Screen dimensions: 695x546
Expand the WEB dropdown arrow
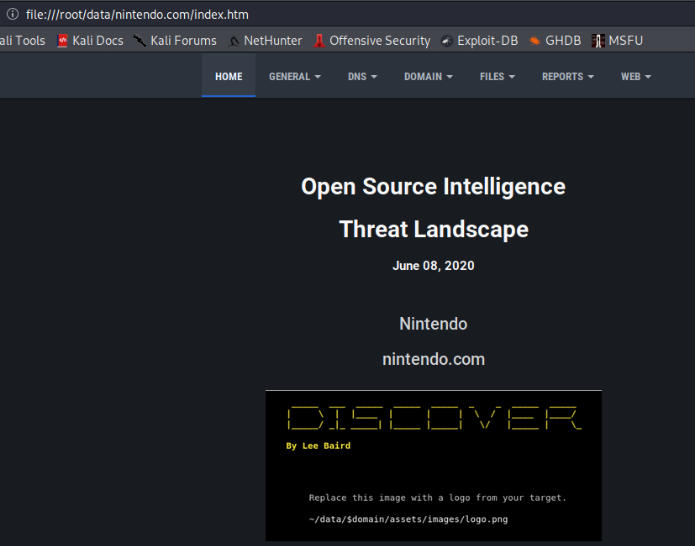648,77
